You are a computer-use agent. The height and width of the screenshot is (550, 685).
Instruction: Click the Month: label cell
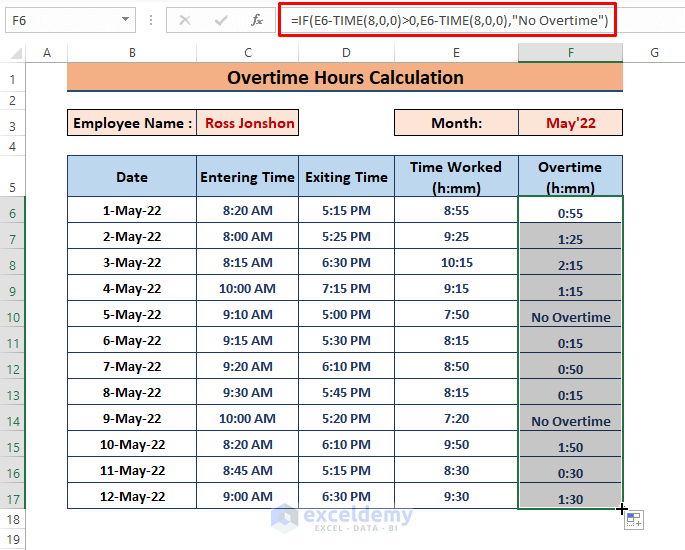click(x=456, y=123)
